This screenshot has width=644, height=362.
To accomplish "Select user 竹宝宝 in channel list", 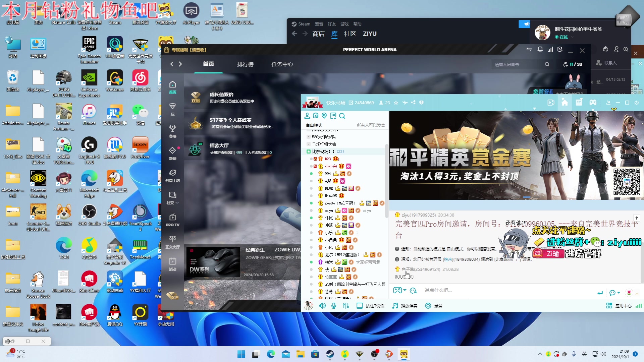I will [x=331, y=277].
